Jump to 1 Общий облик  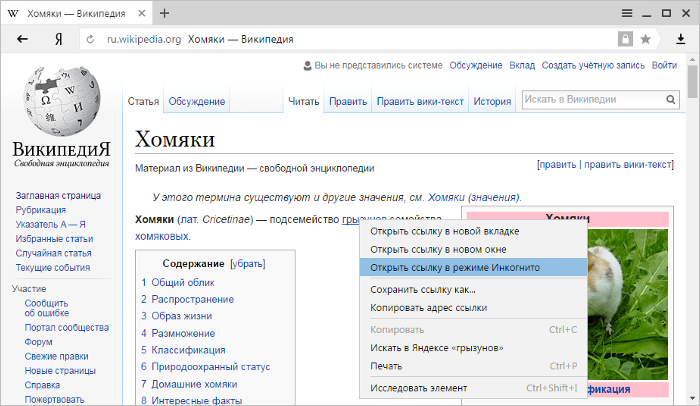click(178, 282)
